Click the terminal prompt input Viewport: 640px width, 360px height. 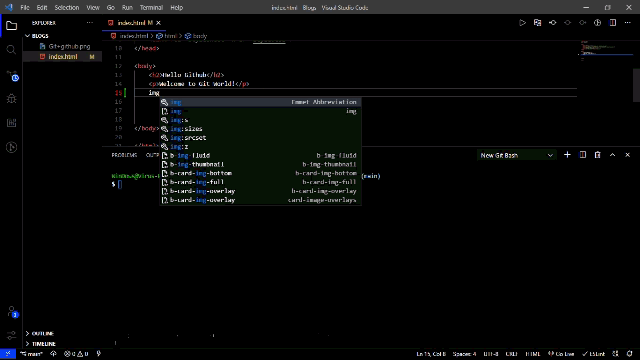click(x=120, y=184)
